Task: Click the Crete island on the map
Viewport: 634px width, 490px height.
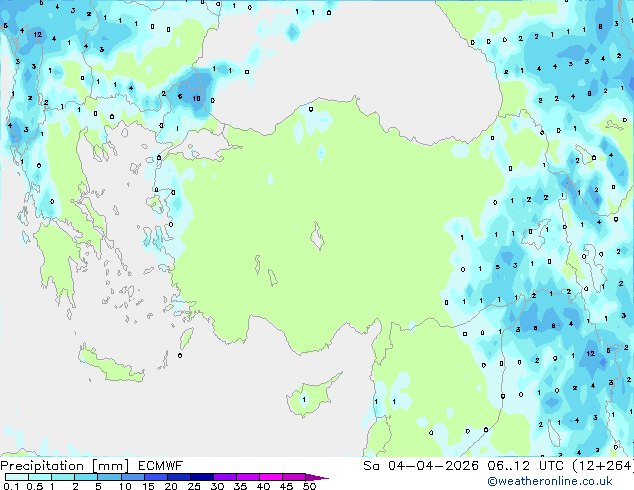Action: pyautogui.click(x=111, y=363)
